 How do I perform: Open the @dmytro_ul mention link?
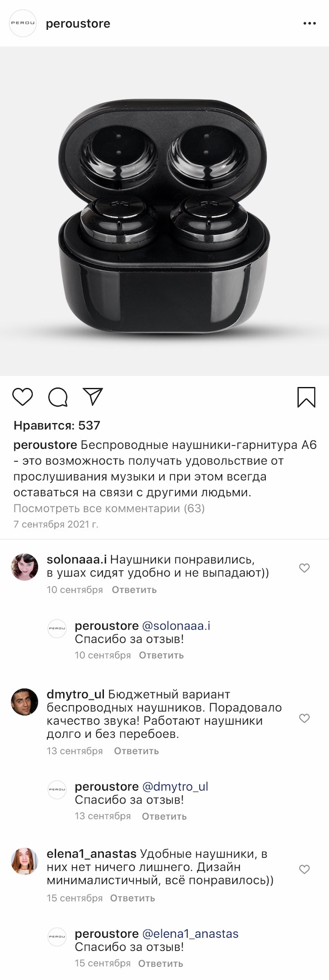[175, 786]
